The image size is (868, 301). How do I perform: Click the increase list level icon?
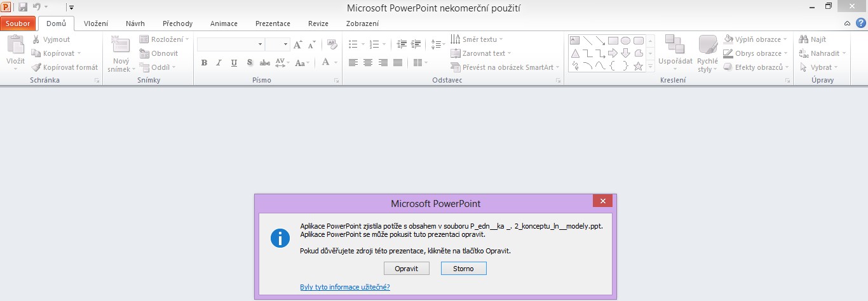[417, 44]
